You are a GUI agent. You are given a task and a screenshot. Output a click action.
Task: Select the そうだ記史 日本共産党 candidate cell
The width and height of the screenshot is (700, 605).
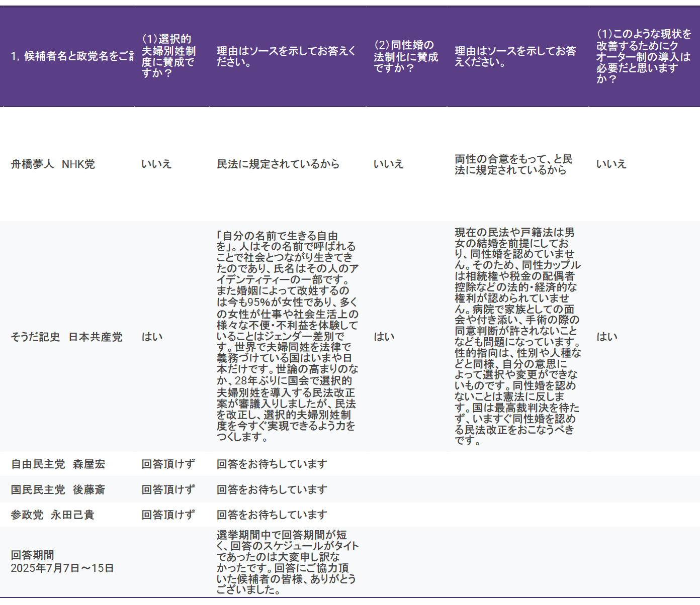[x=66, y=337]
